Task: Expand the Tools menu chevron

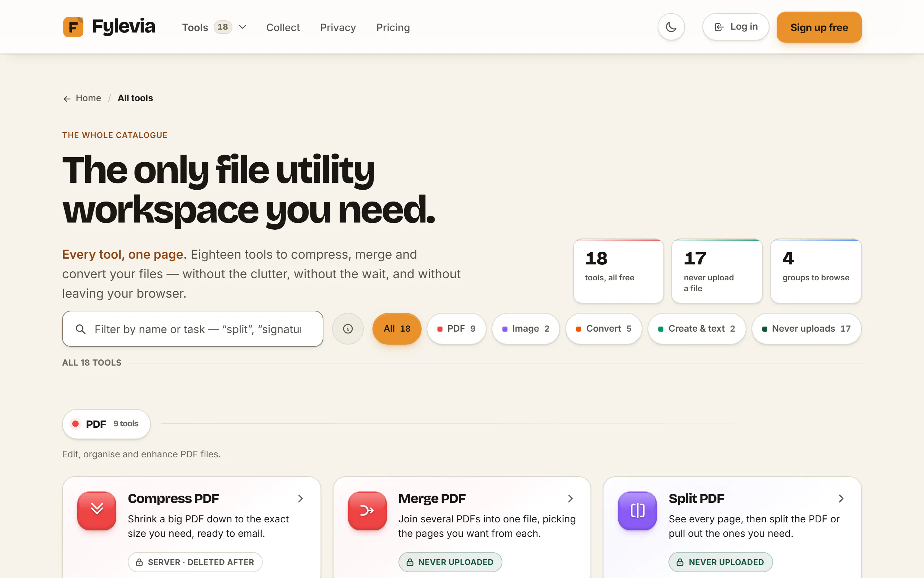Action: click(x=243, y=27)
